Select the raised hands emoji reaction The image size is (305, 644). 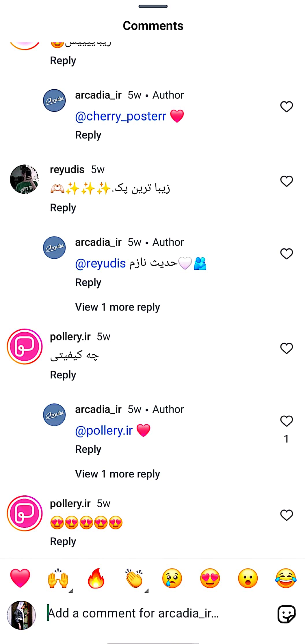point(58,578)
